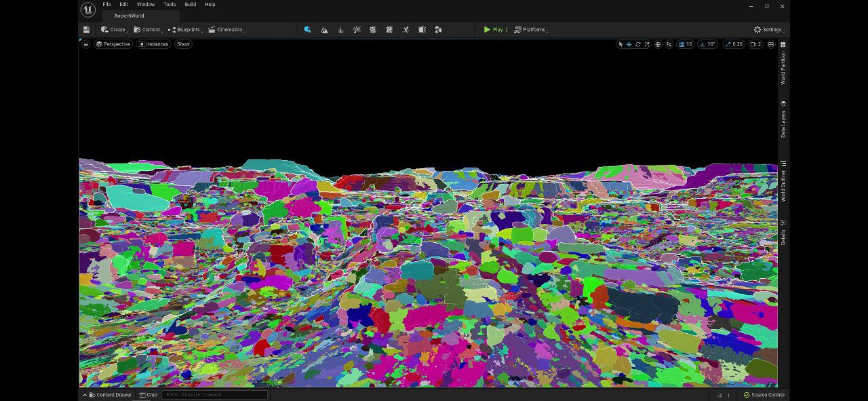Open the File menu
The image size is (868, 401).
tap(106, 5)
